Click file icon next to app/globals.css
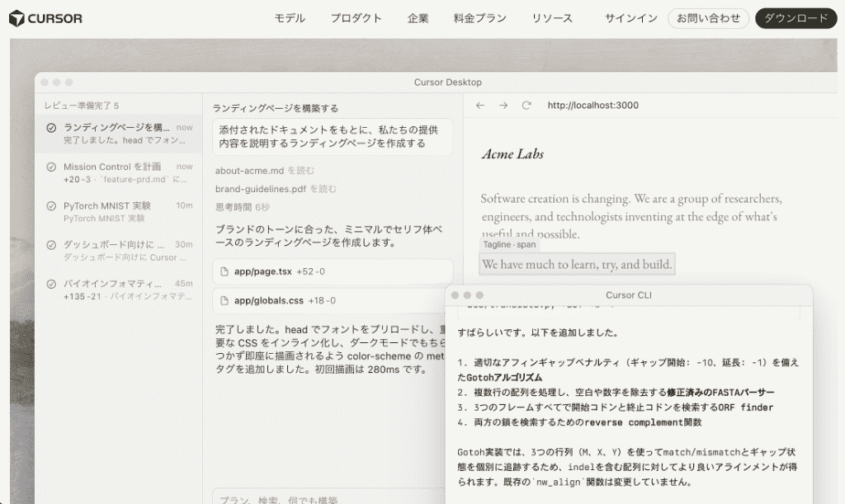This screenshot has width=845, height=504. (x=224, y=300)
